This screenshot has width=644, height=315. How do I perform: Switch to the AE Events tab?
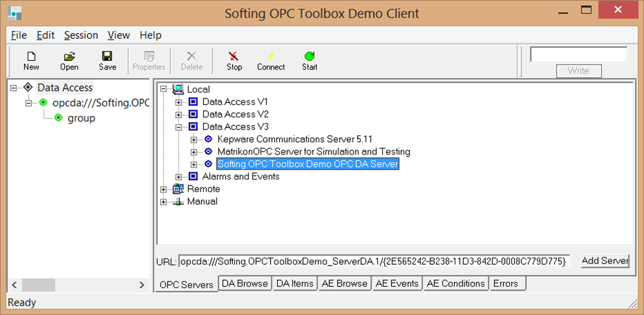point(397,283)
